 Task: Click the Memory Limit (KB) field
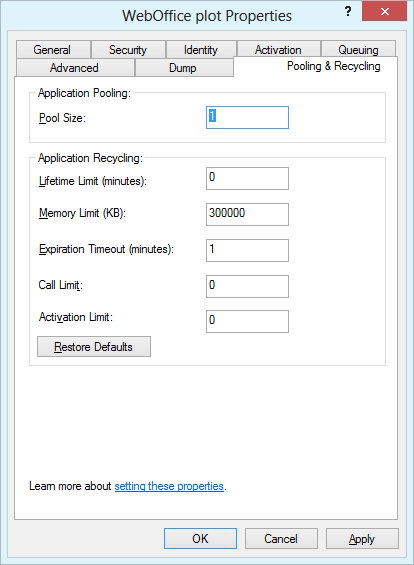pyautogui.click(x=247, y=214)
